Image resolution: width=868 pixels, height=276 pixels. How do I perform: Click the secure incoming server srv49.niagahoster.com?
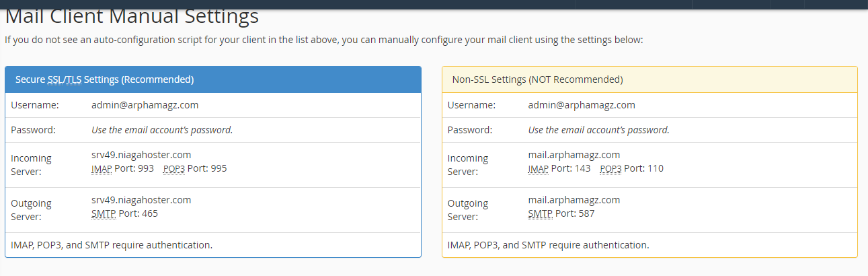(141, 155)
